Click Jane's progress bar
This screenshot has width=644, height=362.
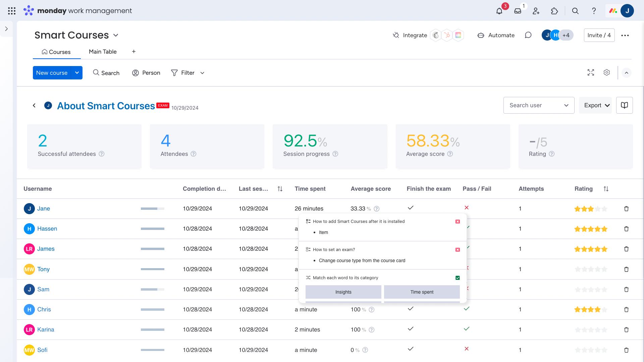tap(153, 209)
